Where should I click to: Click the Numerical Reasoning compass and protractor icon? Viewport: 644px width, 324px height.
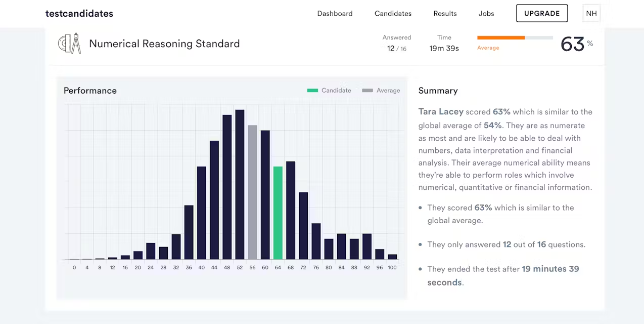point(70,44)
